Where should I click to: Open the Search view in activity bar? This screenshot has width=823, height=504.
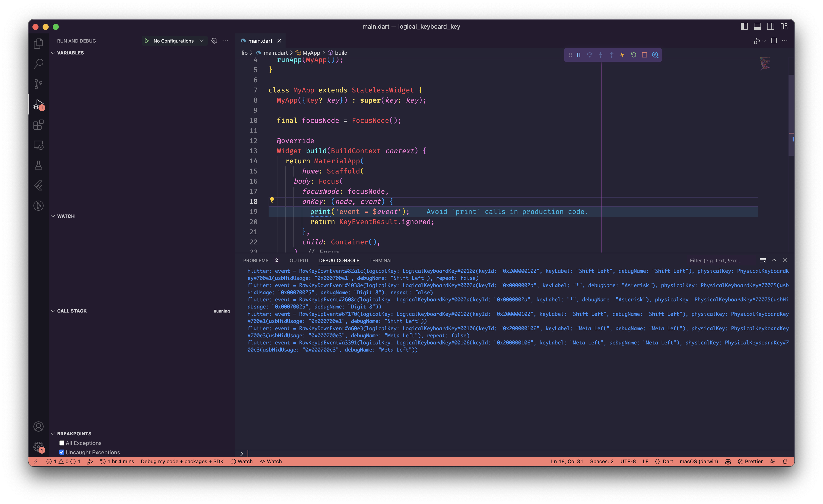[39, 63]
